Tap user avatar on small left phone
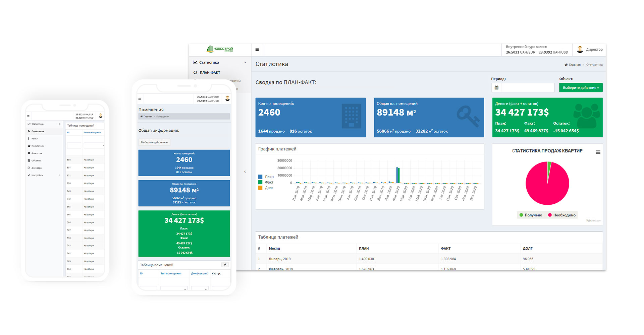The image size is (644, 335). pyautogui.click(x=100, y=116)
